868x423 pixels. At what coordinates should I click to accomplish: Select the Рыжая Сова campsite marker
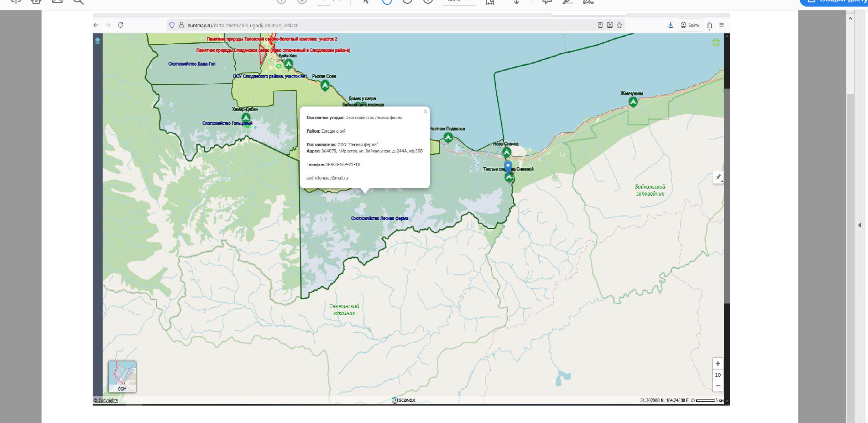pyautogui.click(x=325, y=85)
